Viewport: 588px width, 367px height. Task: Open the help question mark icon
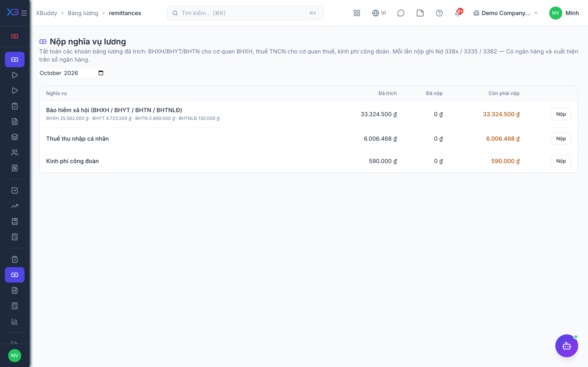pyautogui.click(x=439, y=13)
